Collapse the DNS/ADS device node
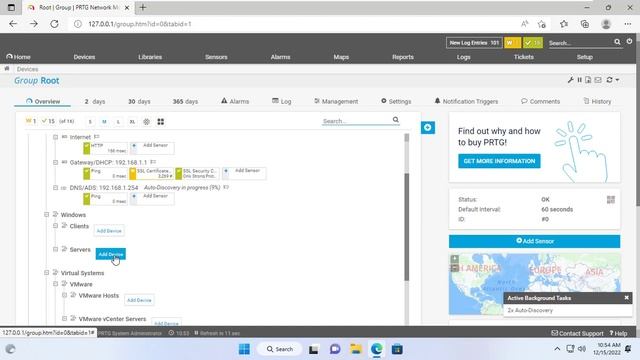The image size is (640, 360). [56, 188]
